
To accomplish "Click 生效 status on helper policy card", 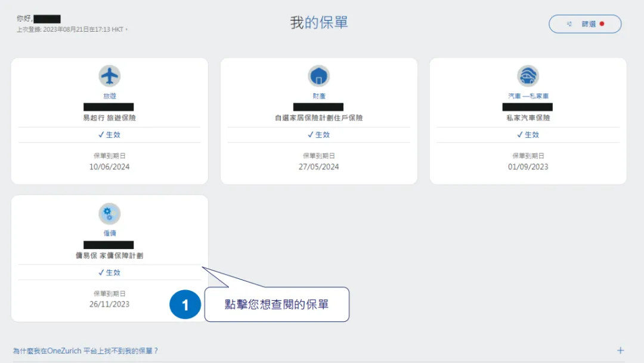I will click(109, 272).
